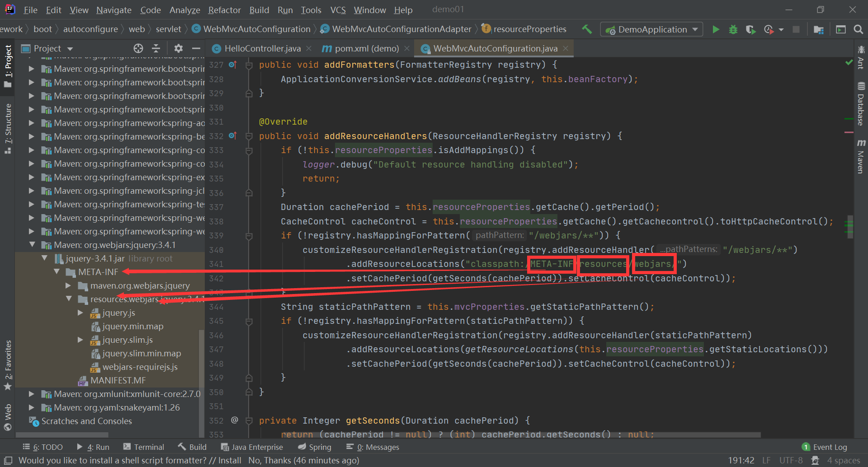Open the Structure tool window
Image resolution: width=868 pixels, height=467 pixels.
[x=8, y=129]
